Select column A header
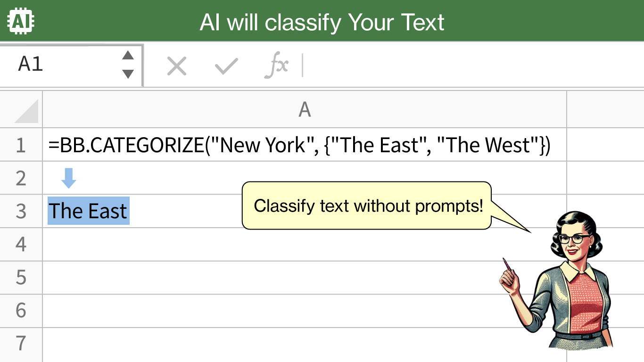Screen dimensions: 644x362 click(305, 109)
